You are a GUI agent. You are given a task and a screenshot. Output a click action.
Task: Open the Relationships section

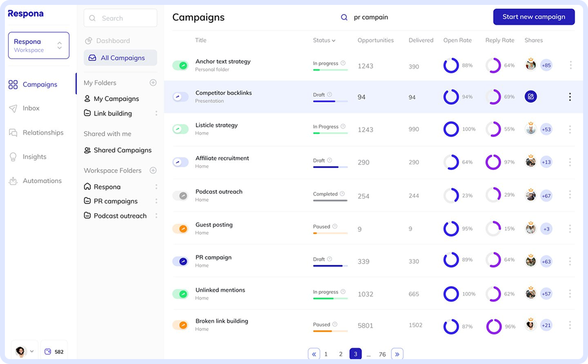43,133
